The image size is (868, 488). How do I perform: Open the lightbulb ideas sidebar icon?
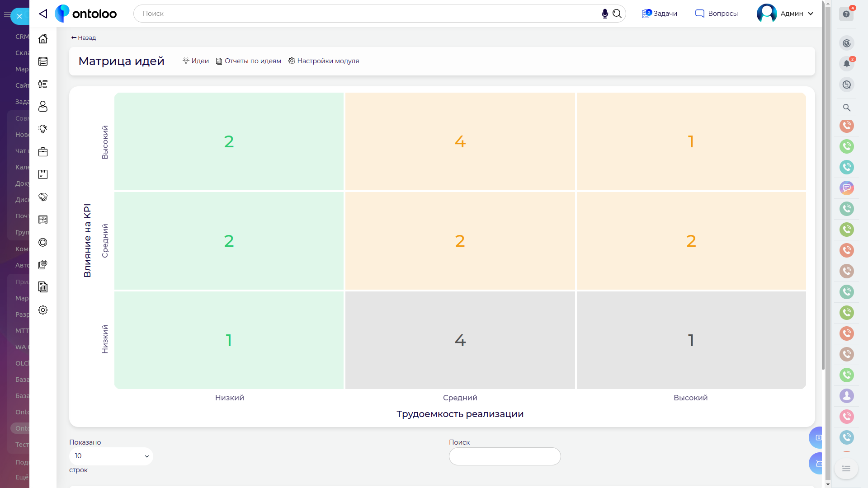point(43,129)
